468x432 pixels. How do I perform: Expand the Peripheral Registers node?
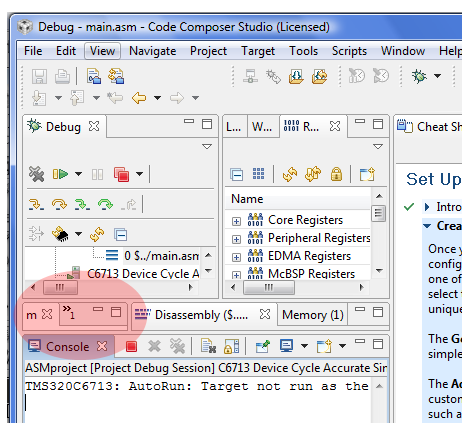[x=236, y=239]
